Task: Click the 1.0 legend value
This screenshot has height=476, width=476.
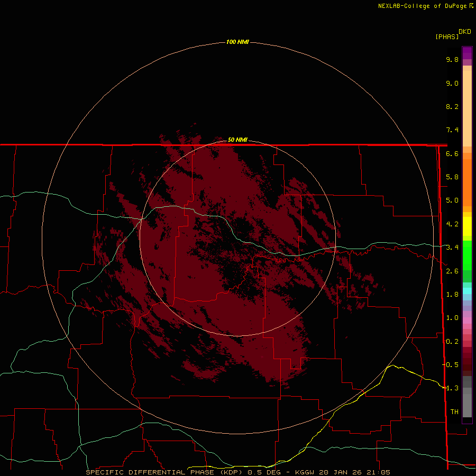Action: click(452, 318)
